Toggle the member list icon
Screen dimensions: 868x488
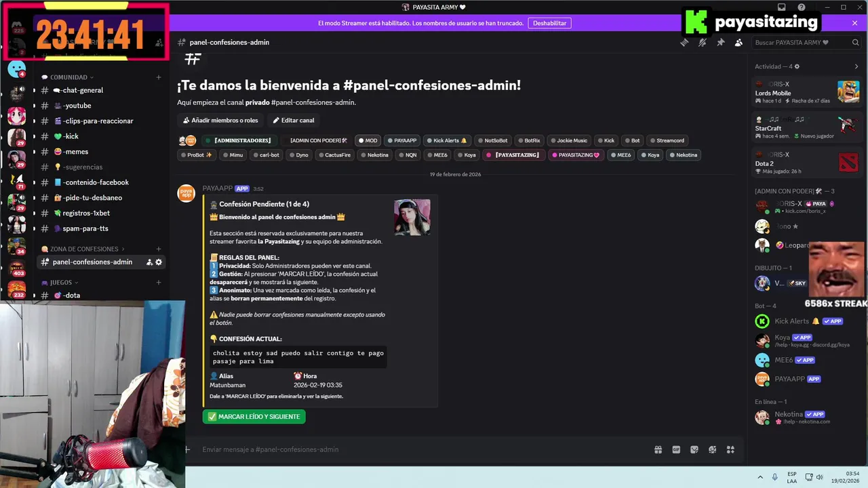point(738,42)
